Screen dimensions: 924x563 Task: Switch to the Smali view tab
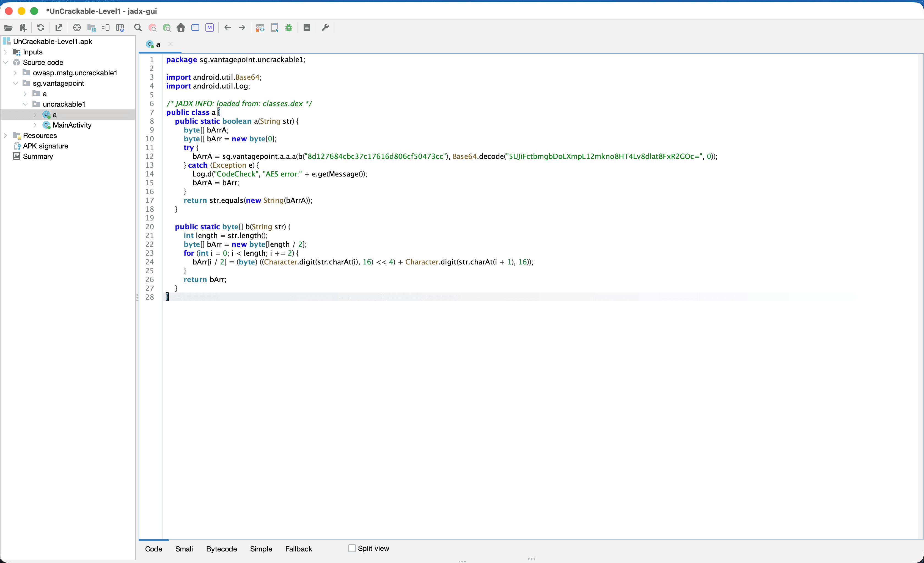tap(184, 549)
